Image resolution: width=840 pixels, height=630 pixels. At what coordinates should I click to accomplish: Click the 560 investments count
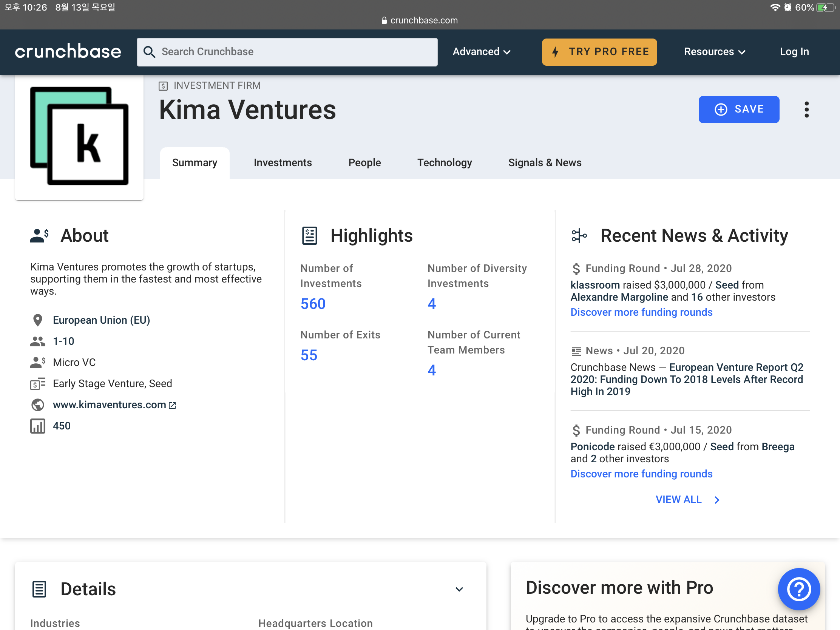point(313,304)
